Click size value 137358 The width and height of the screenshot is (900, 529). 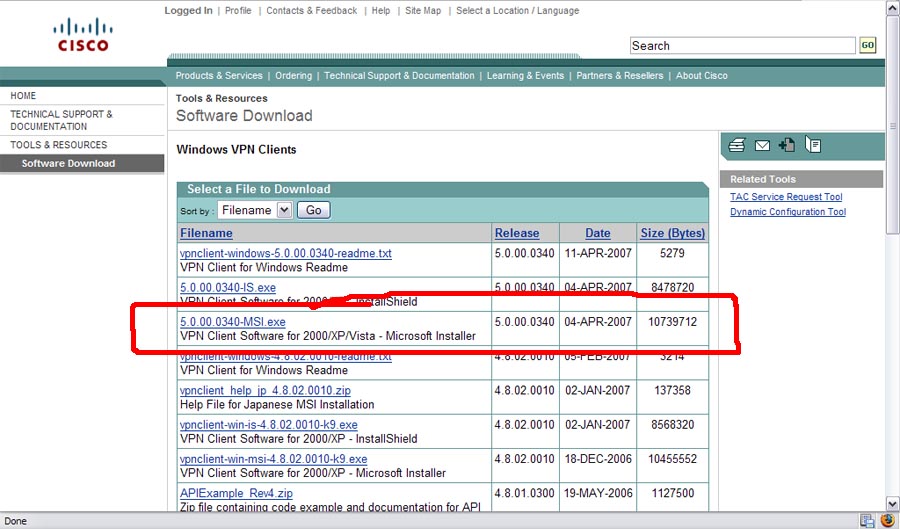(x=672, y=390)
